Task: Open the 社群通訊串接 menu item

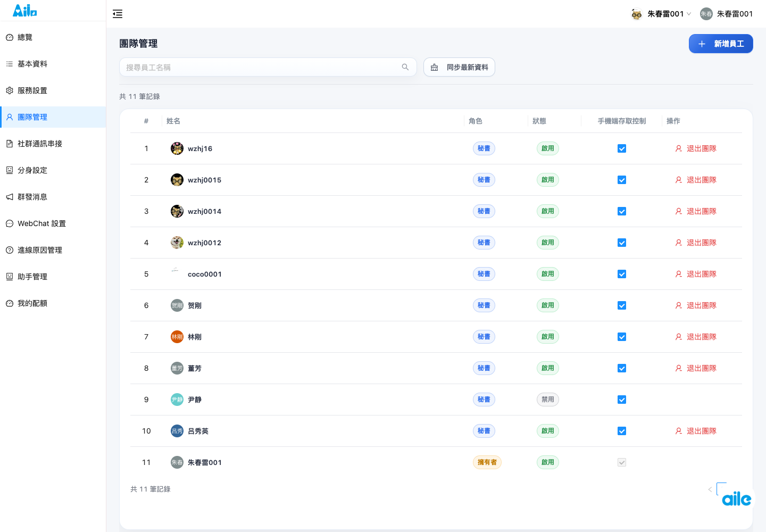Action: pyautogui.click(x=53, y=144)
